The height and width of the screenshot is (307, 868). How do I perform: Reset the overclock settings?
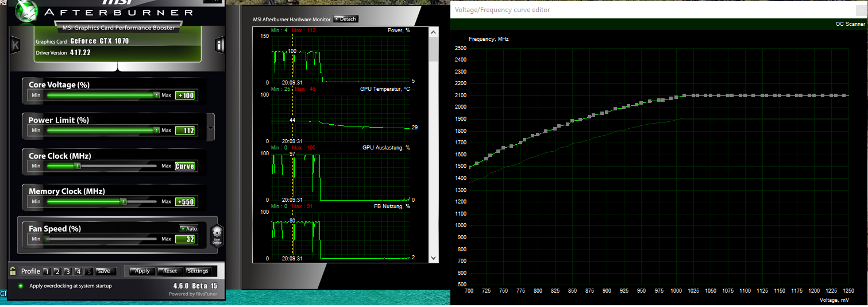(170, 271)
